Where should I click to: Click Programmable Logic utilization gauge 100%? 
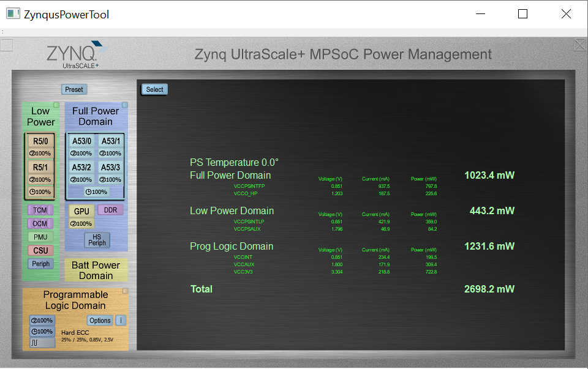42,321
